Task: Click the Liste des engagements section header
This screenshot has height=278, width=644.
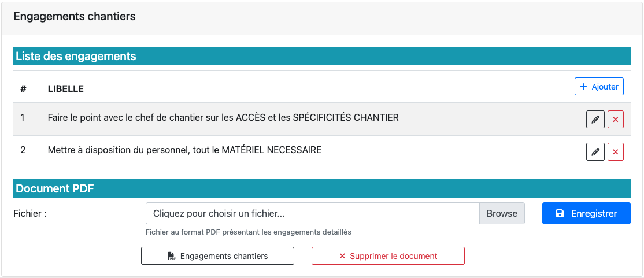Action: pyautogui.click(x=76, y=56)
